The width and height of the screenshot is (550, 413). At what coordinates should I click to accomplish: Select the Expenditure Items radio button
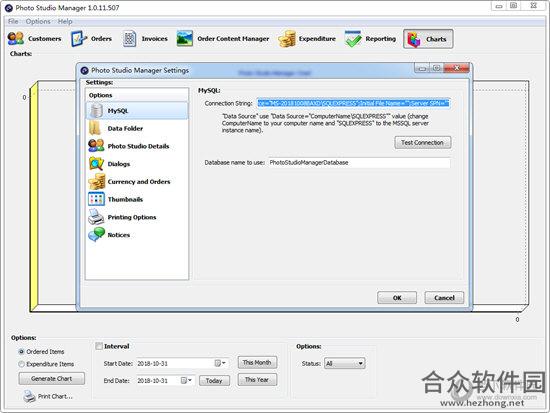tap(21, 364)
